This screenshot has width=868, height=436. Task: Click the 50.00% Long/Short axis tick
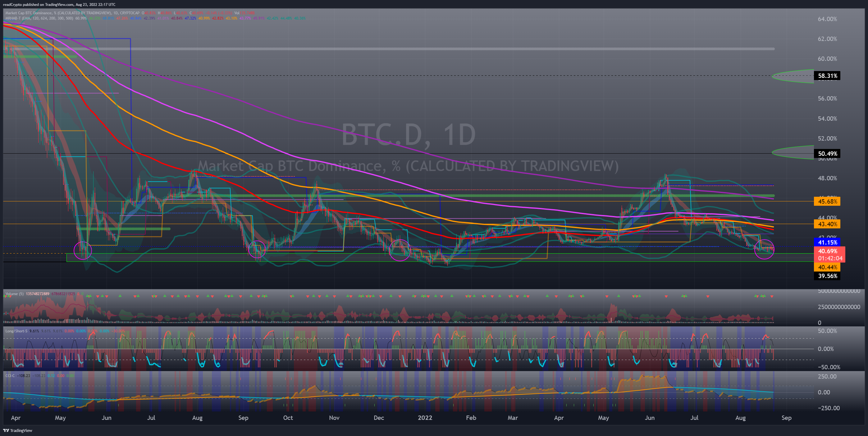[827, 331]
